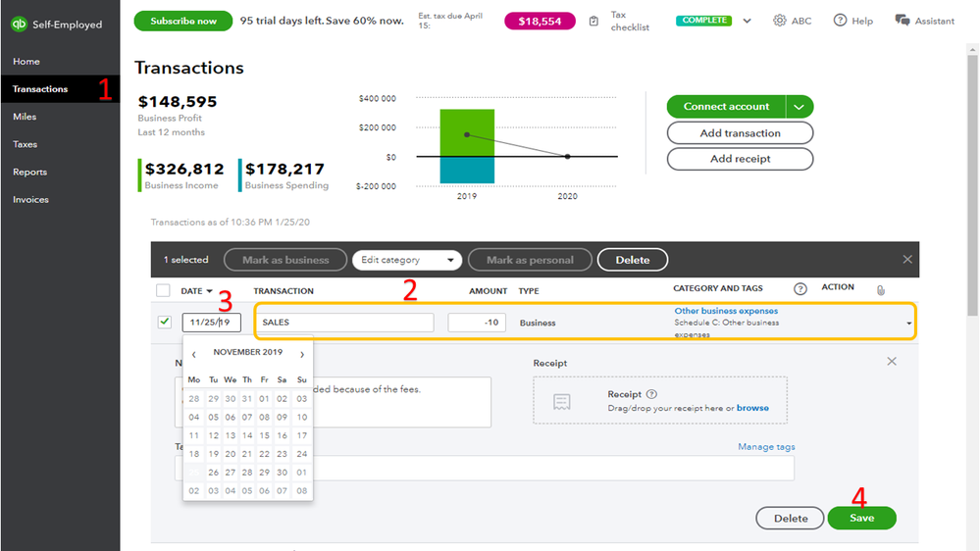This screenshot has height=551, width=980.
Task: Open Reports in the sidebar
Action: click(29, 172)
